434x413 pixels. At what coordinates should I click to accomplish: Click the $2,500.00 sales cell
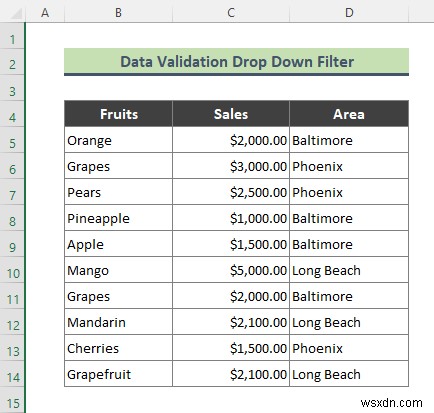pos(231,192)
